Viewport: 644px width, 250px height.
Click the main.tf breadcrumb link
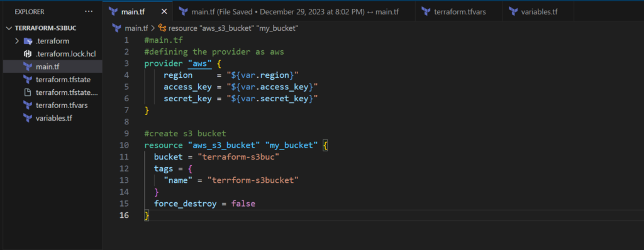pos(136,28)
